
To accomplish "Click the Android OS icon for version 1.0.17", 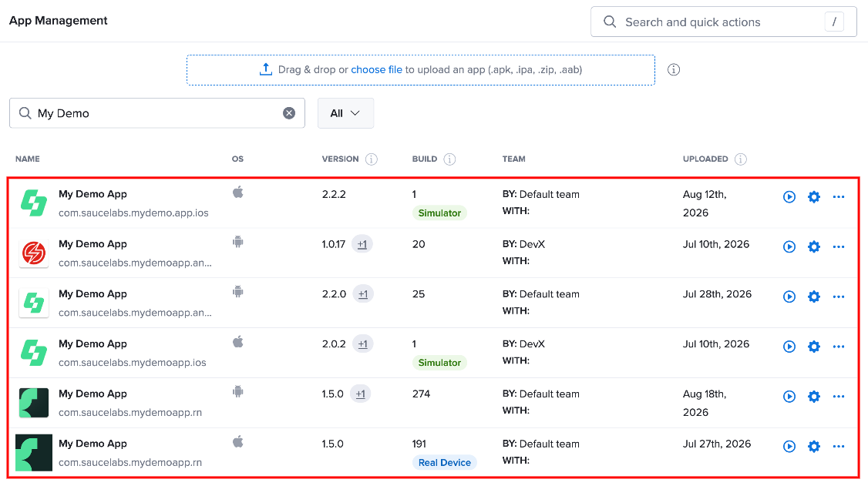I will [238, 242].
